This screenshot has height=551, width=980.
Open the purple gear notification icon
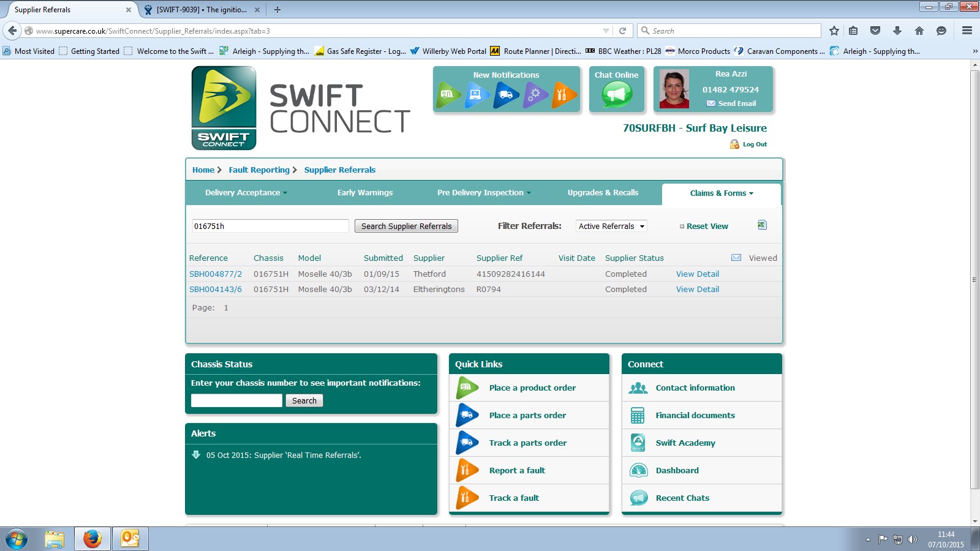click(535, 95)
